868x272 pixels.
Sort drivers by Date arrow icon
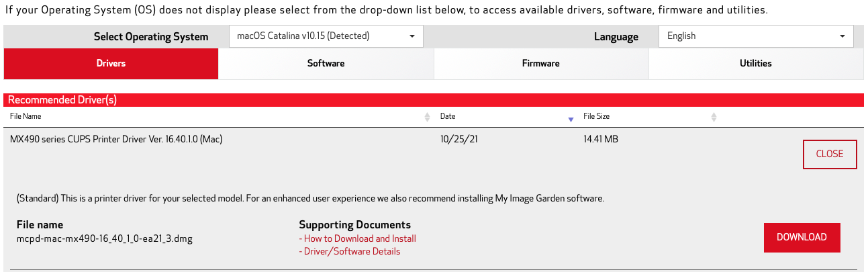click(x=571, y=119)
